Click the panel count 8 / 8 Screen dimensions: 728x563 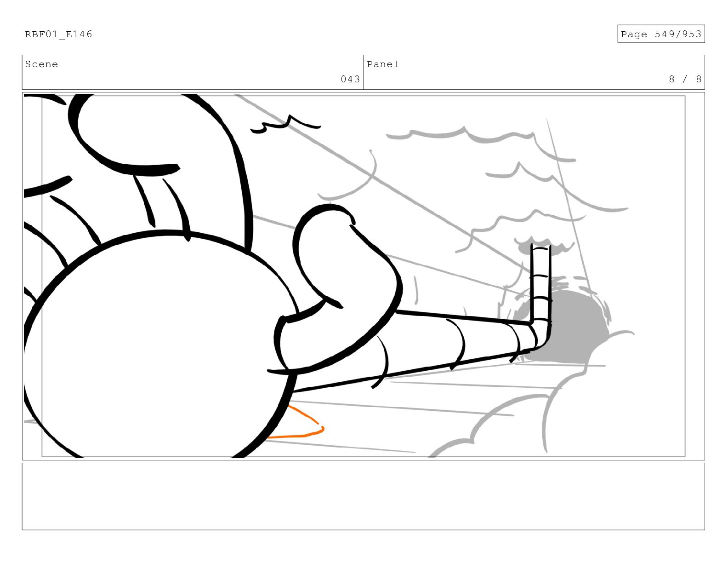pyautogui.click(x=685, y=79)
